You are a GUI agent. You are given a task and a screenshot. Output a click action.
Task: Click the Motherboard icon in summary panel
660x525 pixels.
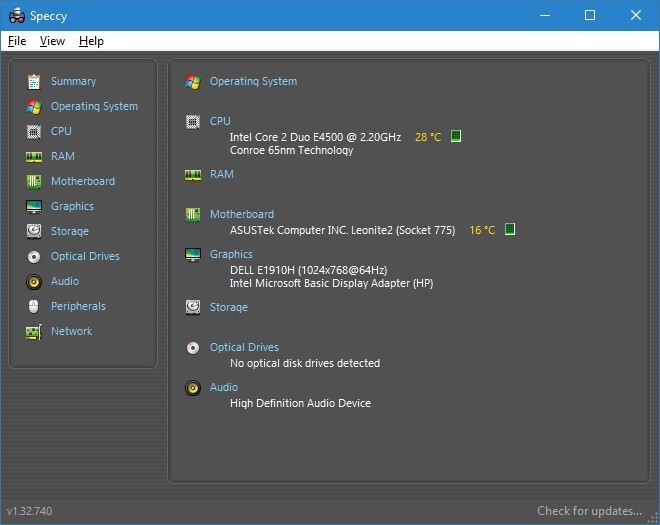coord(193,215)
